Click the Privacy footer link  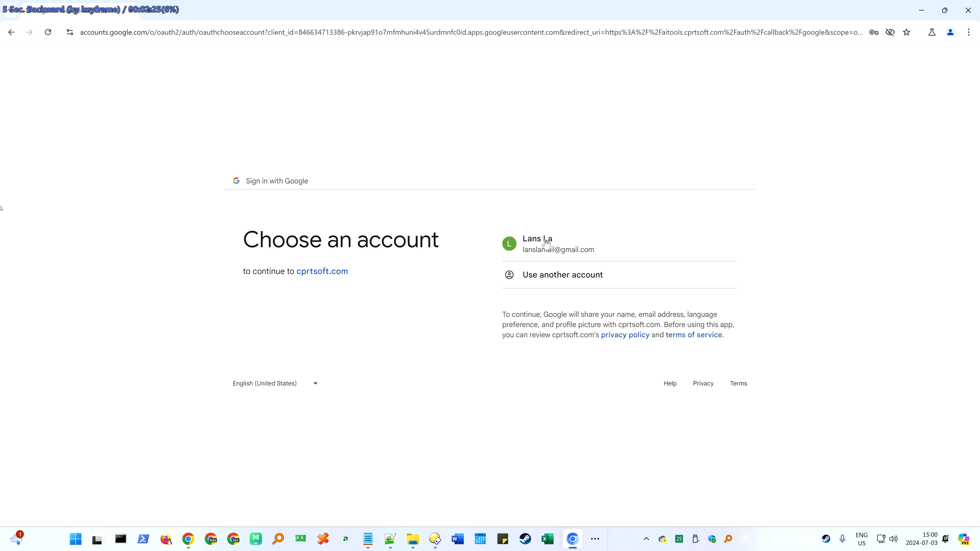click(703, 383)
